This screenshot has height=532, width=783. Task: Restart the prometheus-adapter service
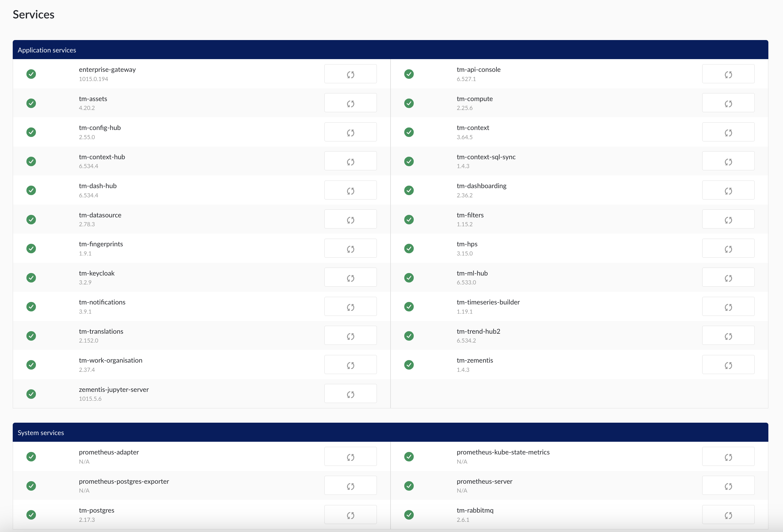point(350,457)
